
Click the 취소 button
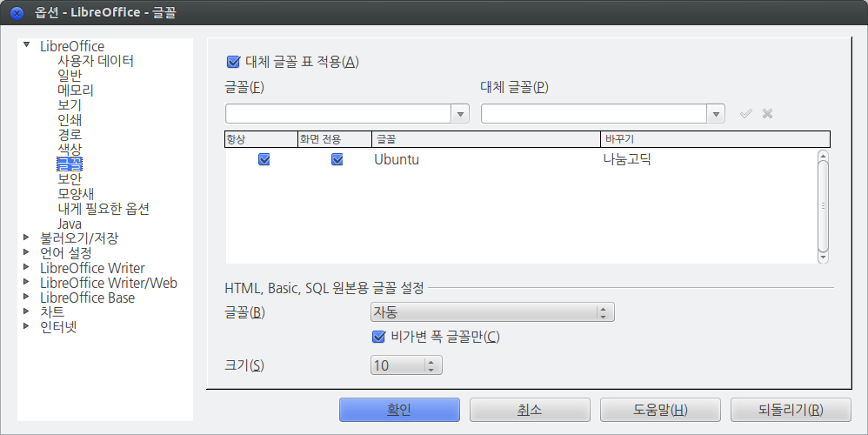point(530,410)
